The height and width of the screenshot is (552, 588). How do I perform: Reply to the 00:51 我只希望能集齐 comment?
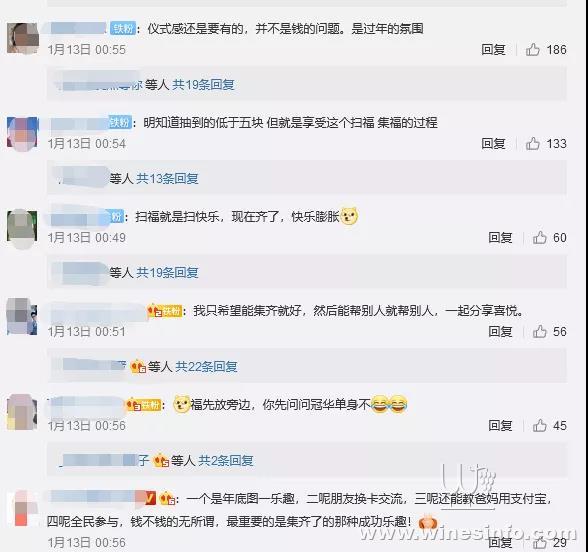(500, 332)
